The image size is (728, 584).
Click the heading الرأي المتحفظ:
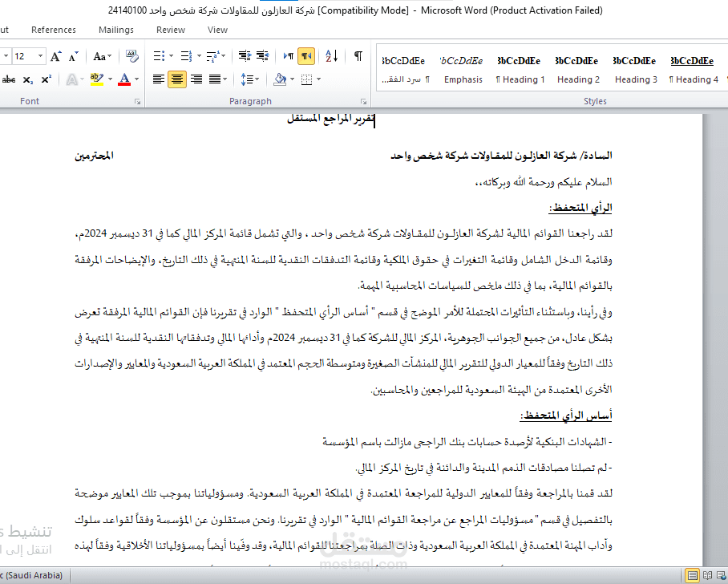pos(580,208)
